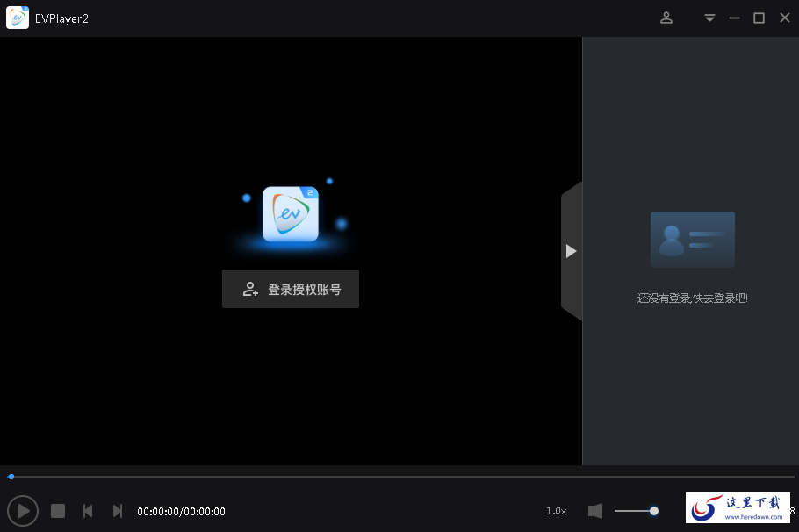Skip to the previous video

(88, 511)
